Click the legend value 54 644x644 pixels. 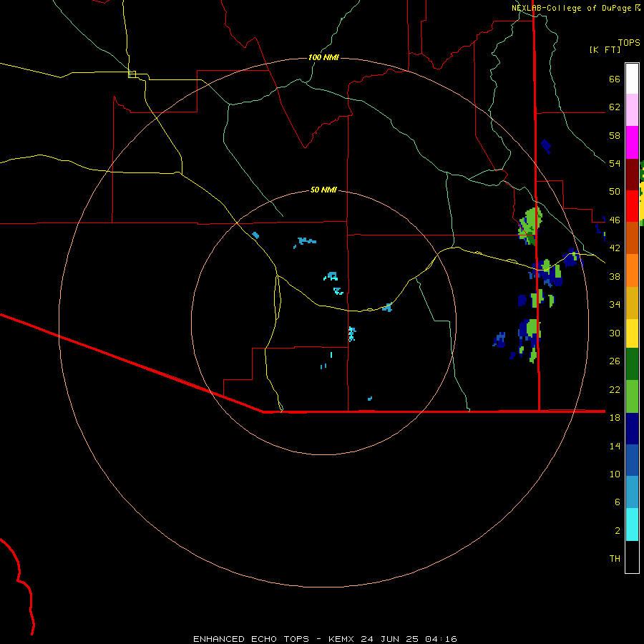pos(615,163)
